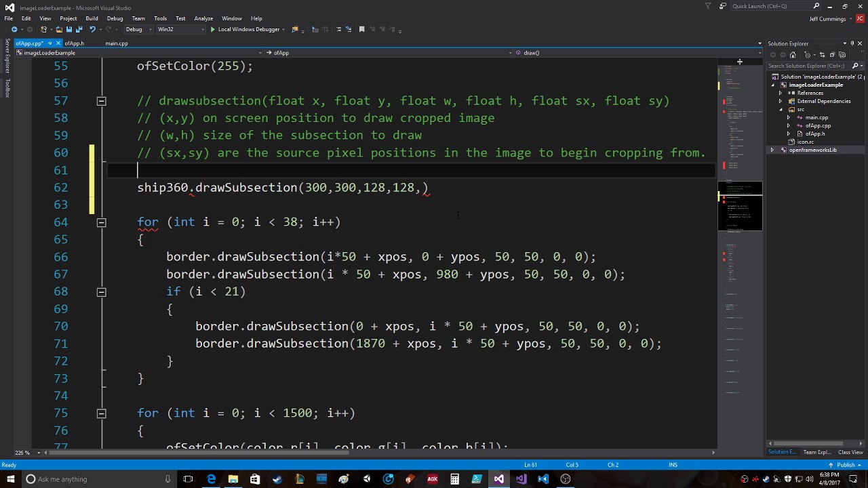Click the feedback icon near Quick Launch
Screen dimensions: 868x488
pos(723,6)
